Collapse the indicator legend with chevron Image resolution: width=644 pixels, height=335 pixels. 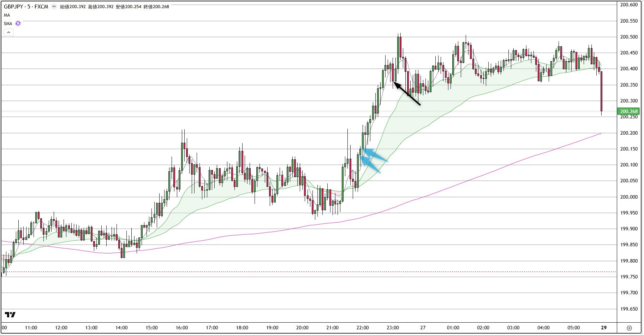click(x=8, y=32)
